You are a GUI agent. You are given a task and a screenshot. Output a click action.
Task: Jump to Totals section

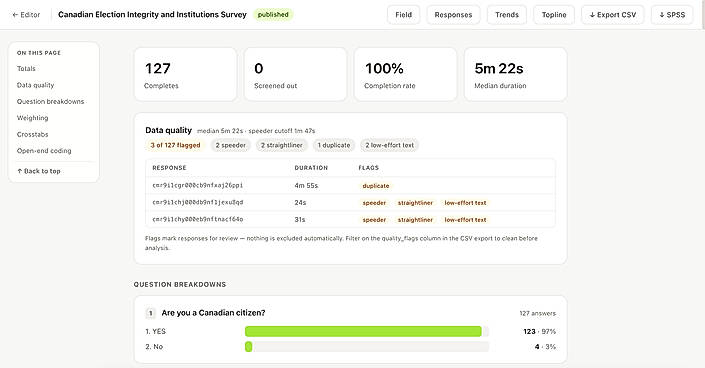26,68
